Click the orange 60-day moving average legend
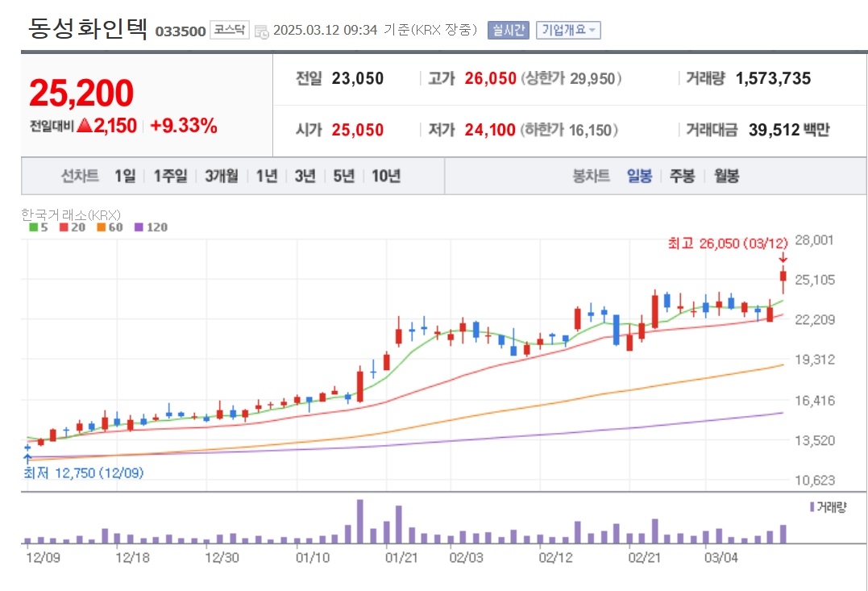868x591 pixels. [x=102, y=227]
